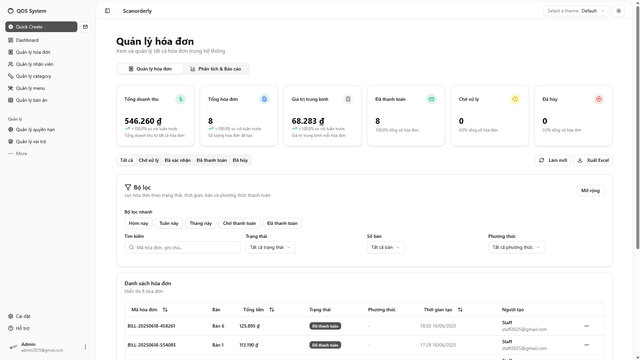Toggle the Hôm nay quick filter
The height and width of the screenshot is (360, 640).
138,223
